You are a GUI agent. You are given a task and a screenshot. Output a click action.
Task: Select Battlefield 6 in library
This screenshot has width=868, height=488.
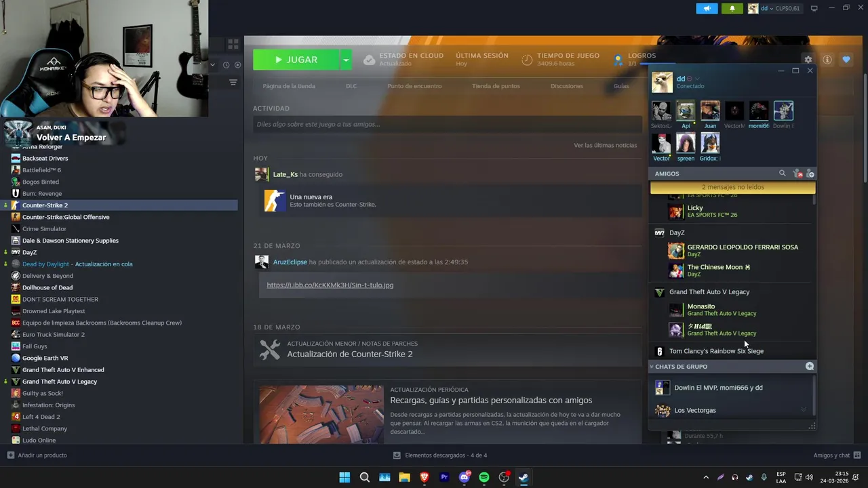41,170
